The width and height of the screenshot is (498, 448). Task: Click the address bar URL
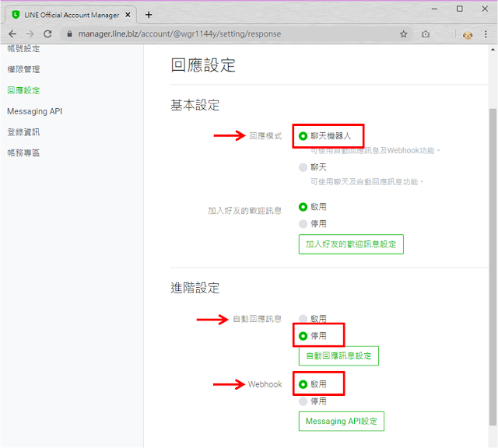(180, 34)
